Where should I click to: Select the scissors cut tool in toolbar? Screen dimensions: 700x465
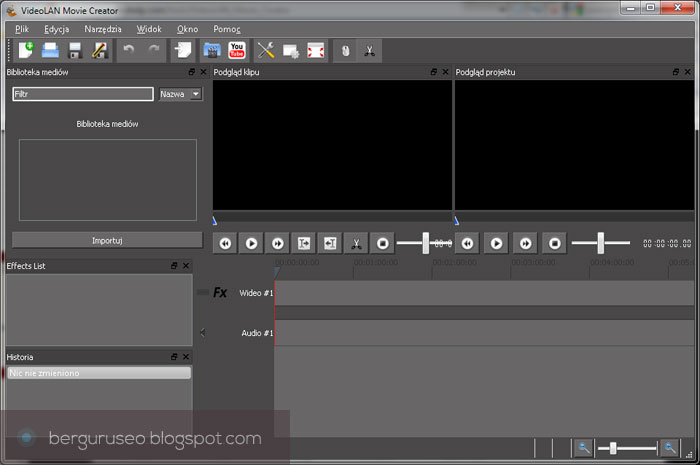[370, 50]
